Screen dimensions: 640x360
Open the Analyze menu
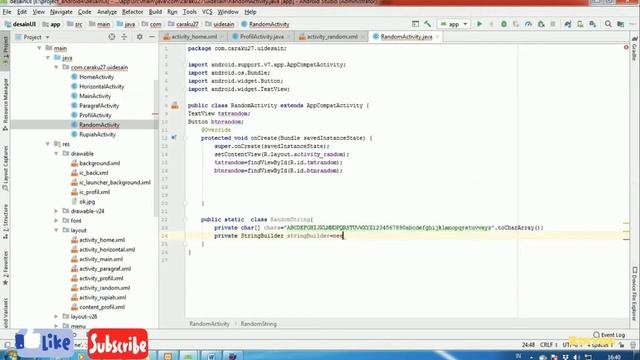(x=107, y=12)
